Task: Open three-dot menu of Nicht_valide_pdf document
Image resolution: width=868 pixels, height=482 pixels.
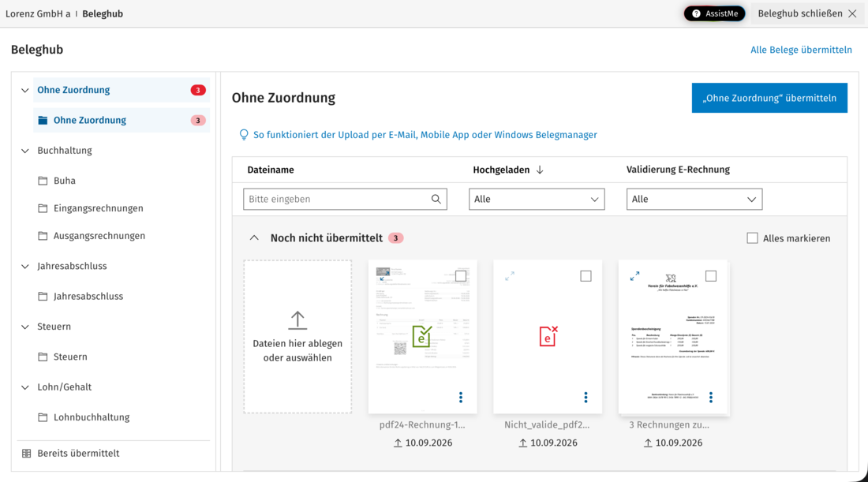Action: [x=586, y=398]
